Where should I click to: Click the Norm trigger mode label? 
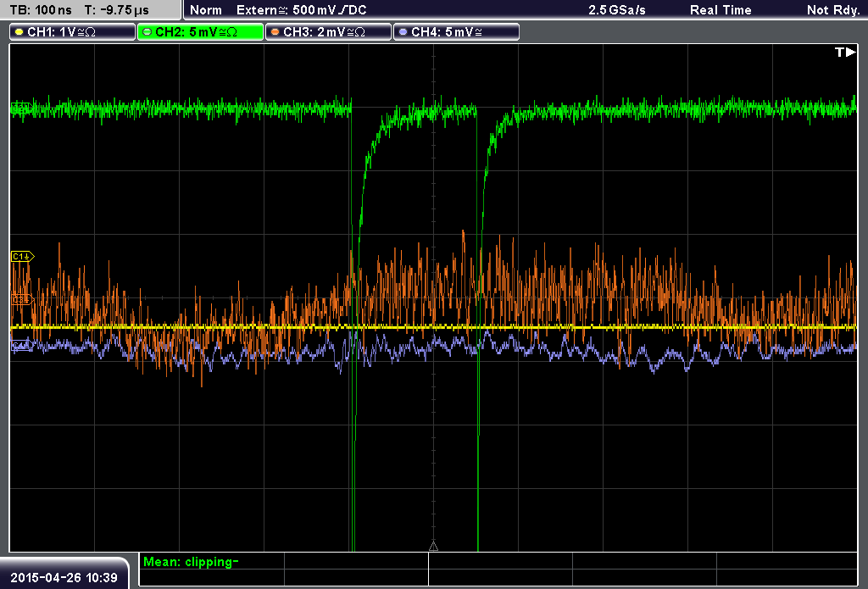206,10
